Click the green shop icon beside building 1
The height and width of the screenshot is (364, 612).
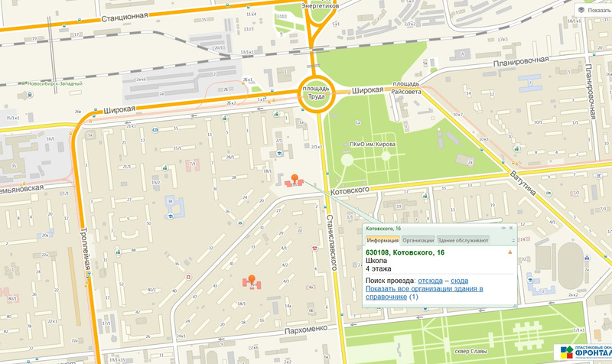(276, 114)
